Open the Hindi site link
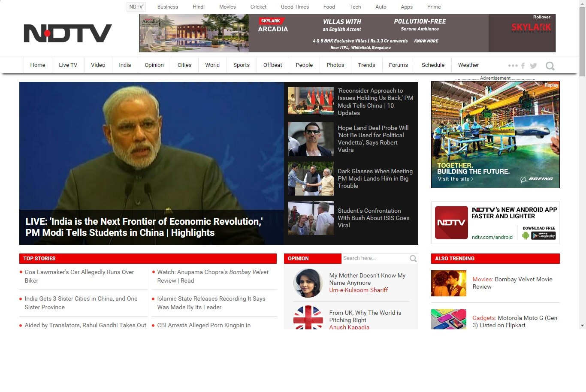This screenshot has height=392, width=586. 199,7
